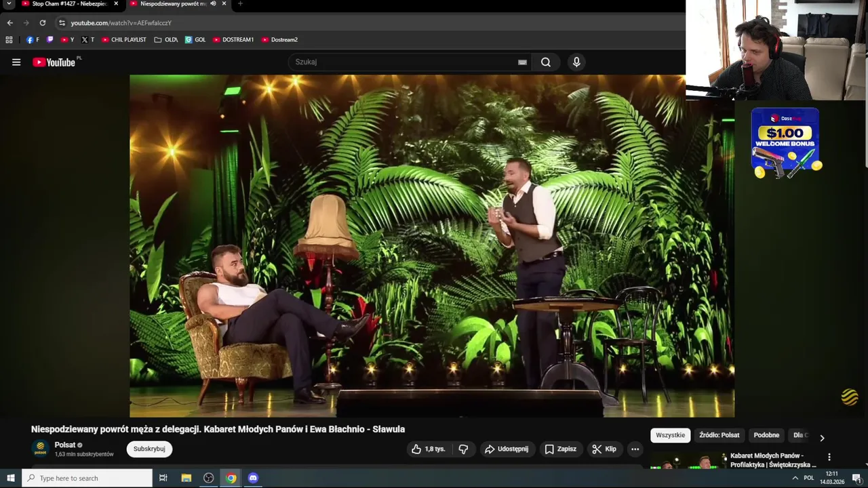Show more filter chips with right arrow

(822, 438)
